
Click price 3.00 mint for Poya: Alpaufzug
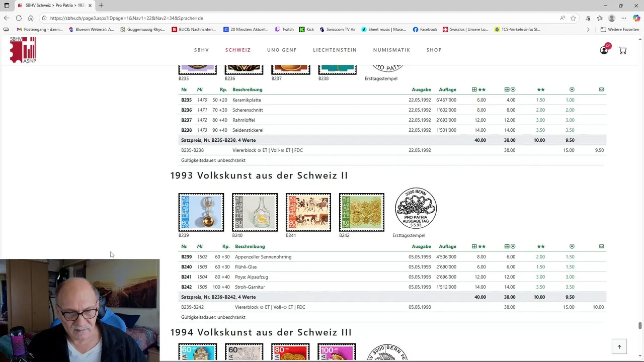[540, 277]
